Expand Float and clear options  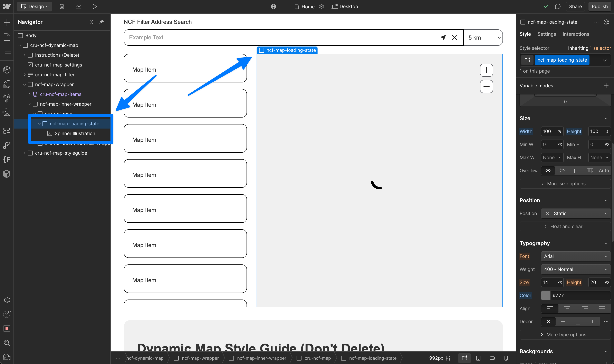coord(565,226)
